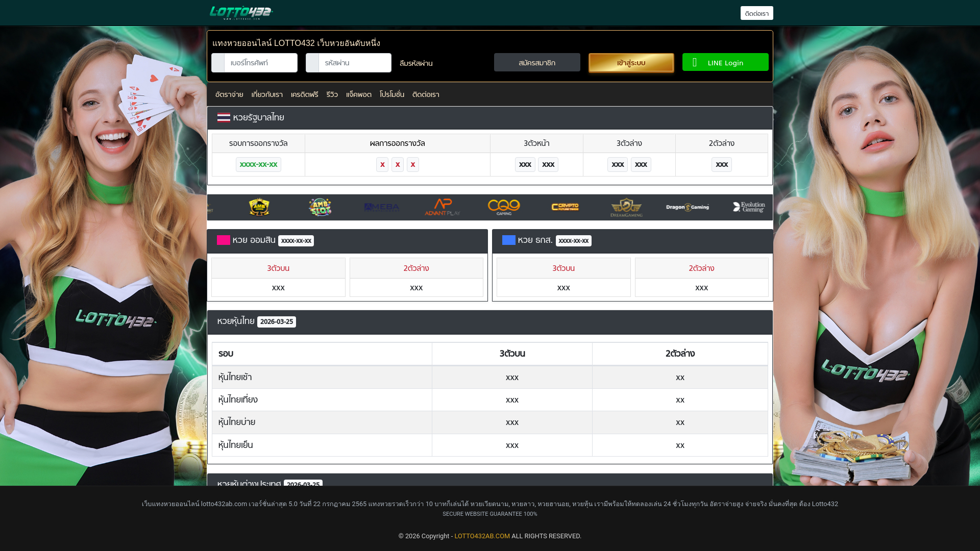The width and height of the screenshot is (980, 551).
Task: Click the LOTTO432AB.COM footer link
Action: [482, 536]
